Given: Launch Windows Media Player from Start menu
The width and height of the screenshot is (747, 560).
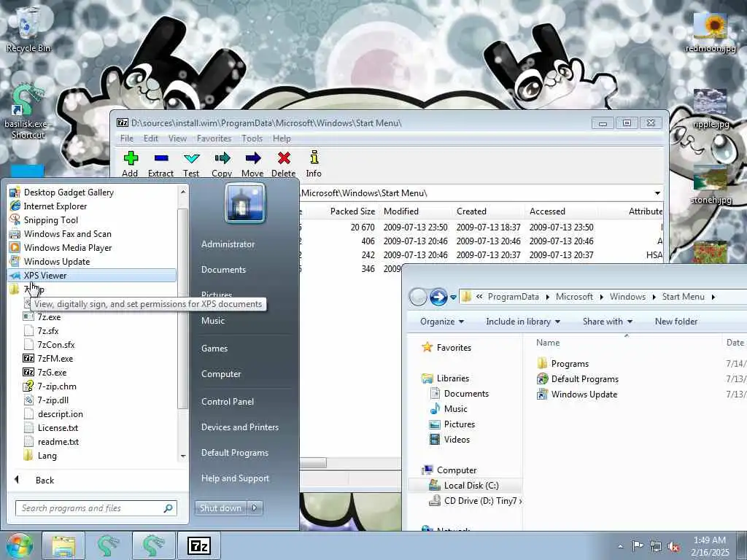Looking at the screenshot, I should click(x=93, y=248).
